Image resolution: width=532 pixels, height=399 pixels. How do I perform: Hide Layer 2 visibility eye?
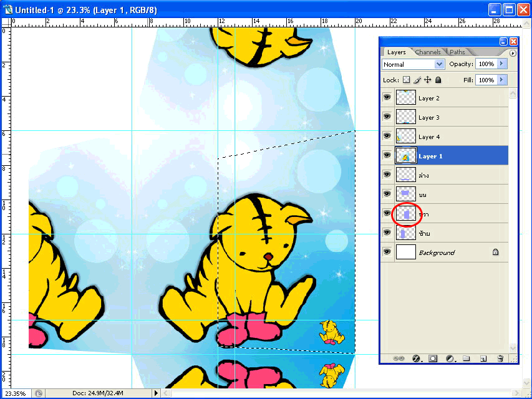click(387, 97)
